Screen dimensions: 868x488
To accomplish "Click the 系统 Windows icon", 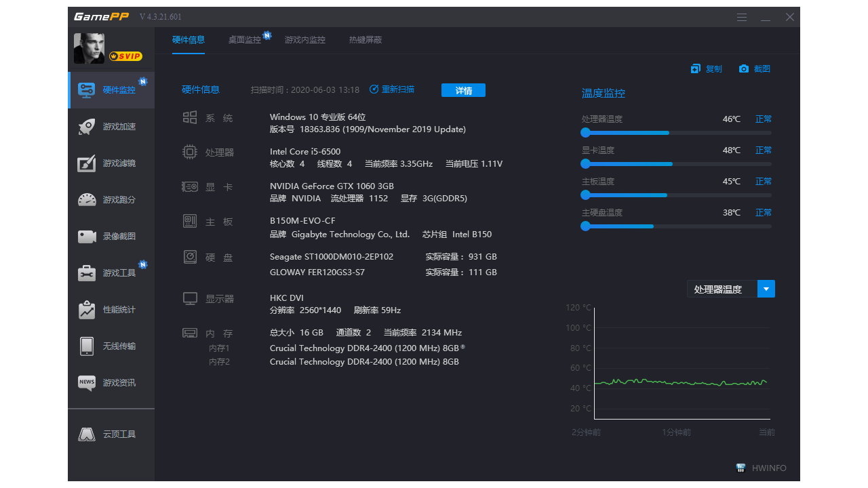I will point(190,117).
